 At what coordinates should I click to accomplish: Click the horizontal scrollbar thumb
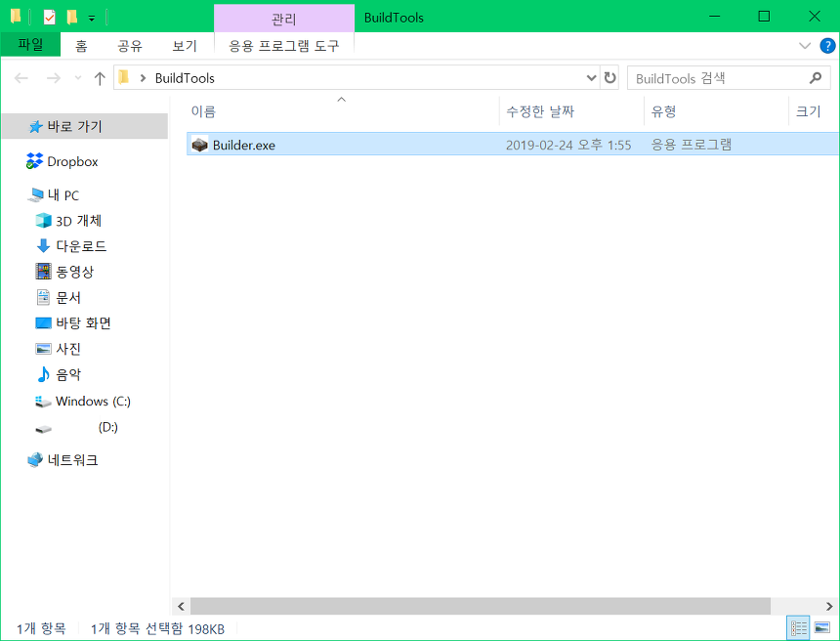coord(481,606)
